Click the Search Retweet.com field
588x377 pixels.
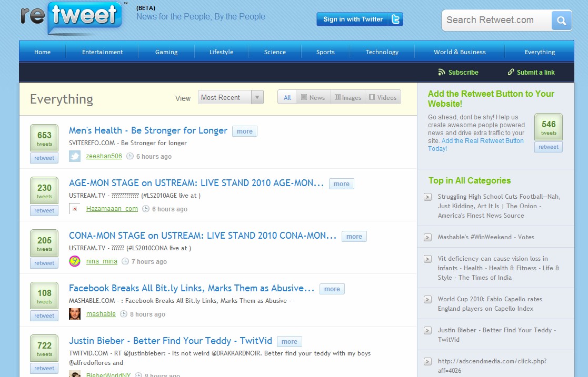tap(496, 20)
